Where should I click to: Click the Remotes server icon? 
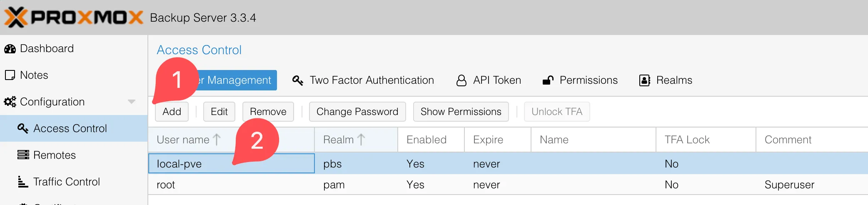[23, 155]
